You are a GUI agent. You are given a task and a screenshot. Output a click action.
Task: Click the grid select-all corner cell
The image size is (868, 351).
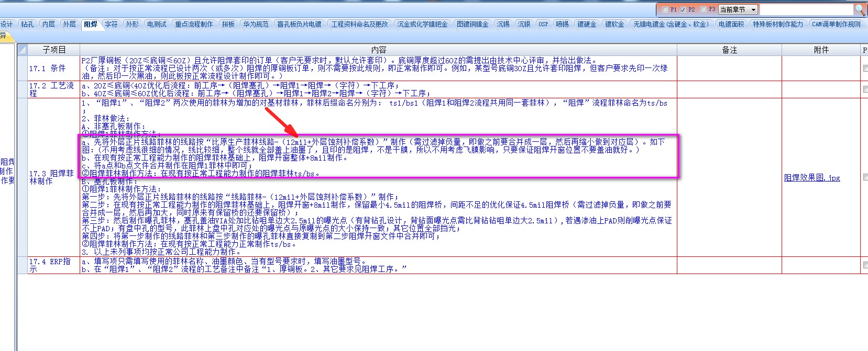(22, 50)
